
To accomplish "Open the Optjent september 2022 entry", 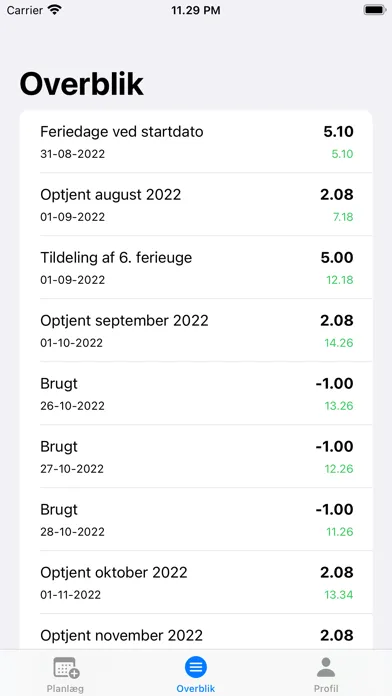I will point(196,331).
